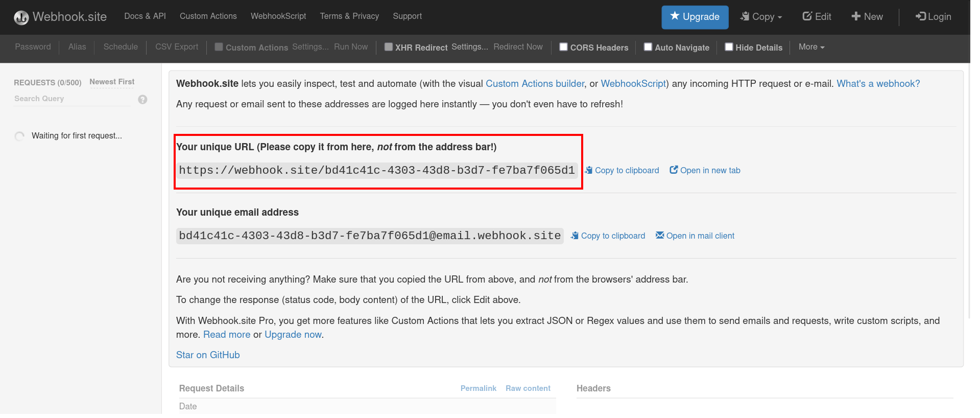Click the unique webhook URL text
980x418 pixels.
tap(377, 170)
